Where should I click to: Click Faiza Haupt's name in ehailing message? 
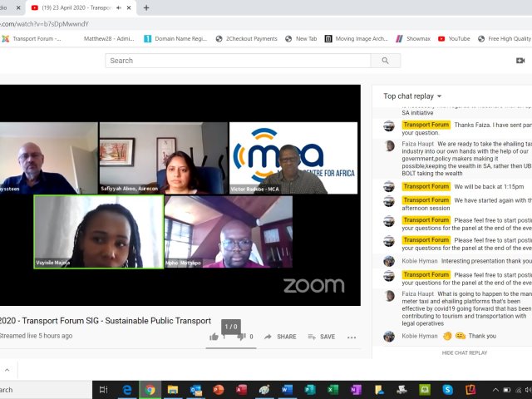tap(417, 144)
